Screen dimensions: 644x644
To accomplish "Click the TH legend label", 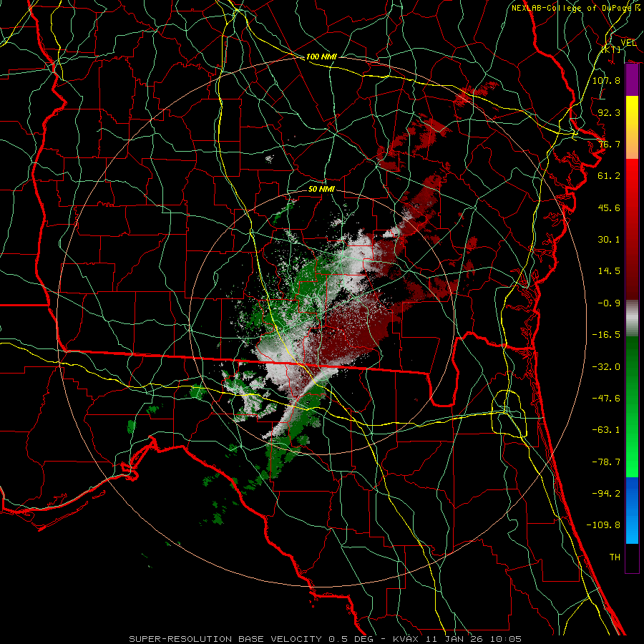I will pyautogui.click(x=615, y=557).
